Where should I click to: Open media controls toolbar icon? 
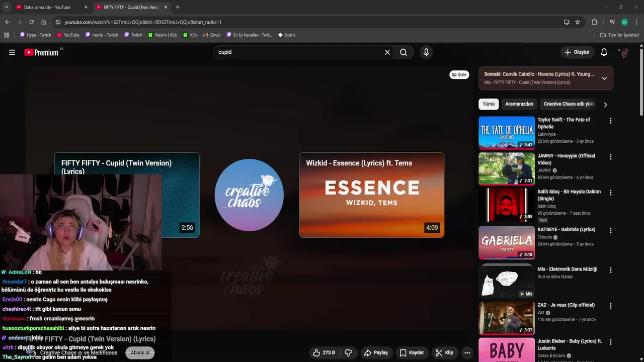612,22
